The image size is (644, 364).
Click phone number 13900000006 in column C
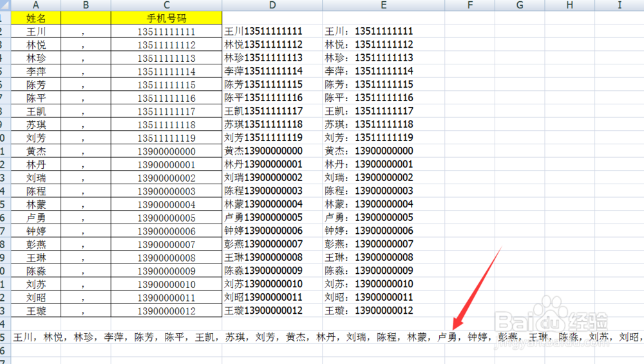point(166,231)
